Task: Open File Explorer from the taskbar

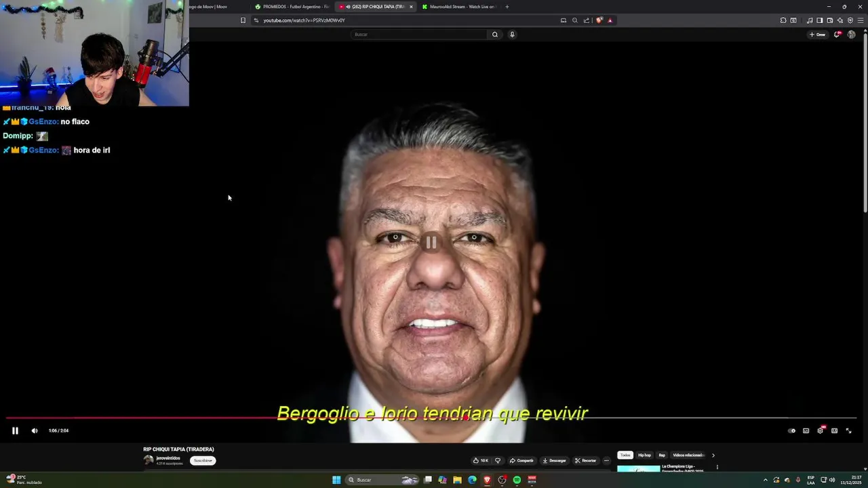Action: 458,480
